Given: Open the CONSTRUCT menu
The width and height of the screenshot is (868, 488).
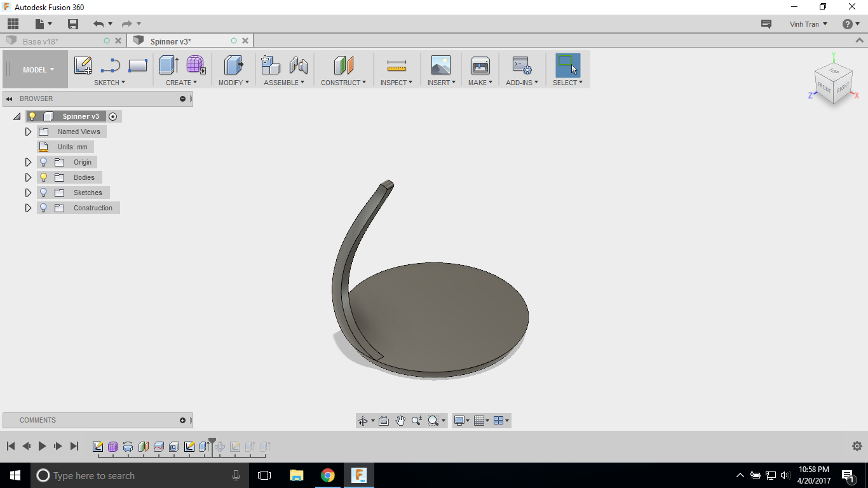Looking at the screenshot, I should (x=343, y=83).
